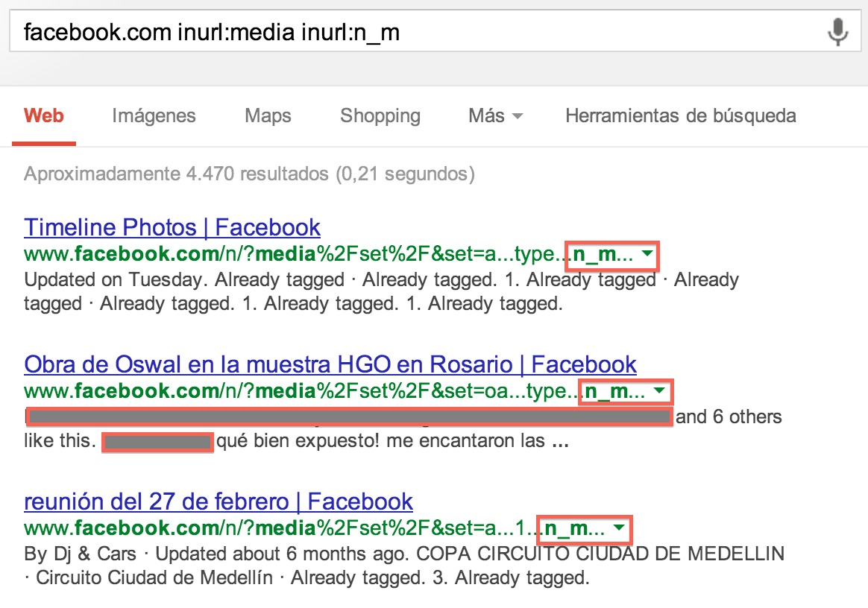The image size is (868, 608).
Task: Click the Timeline Photos green URL text
Action: 328,254
